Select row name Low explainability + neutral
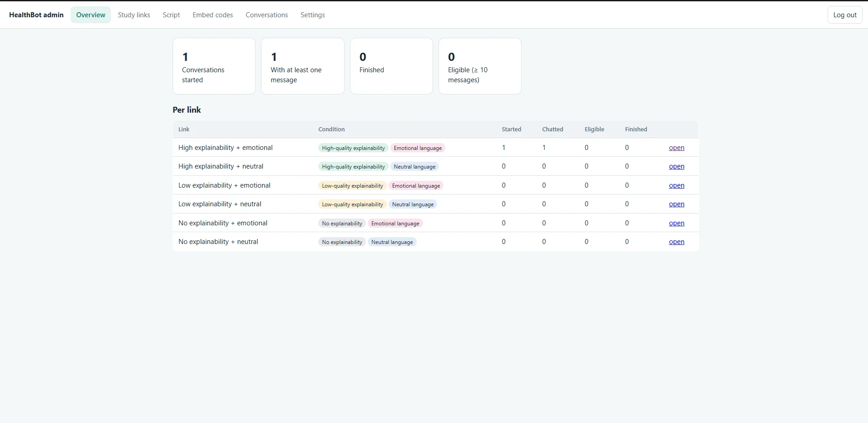The image size is (868, 423). (x=220, y=204)
